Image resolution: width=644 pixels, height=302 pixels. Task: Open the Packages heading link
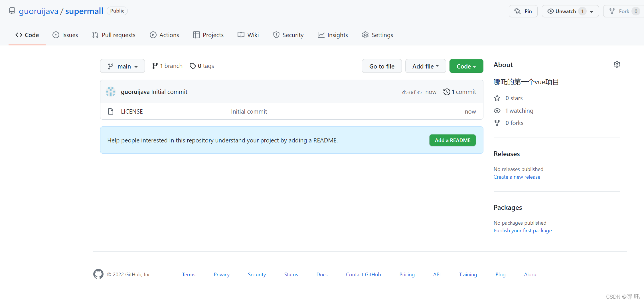[x=508, y=208]
